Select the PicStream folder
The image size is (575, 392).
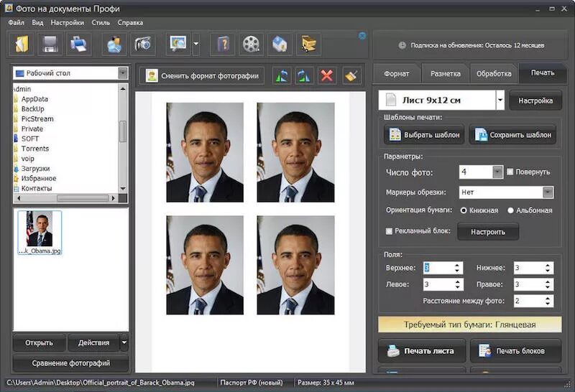[x=37, y=118]
